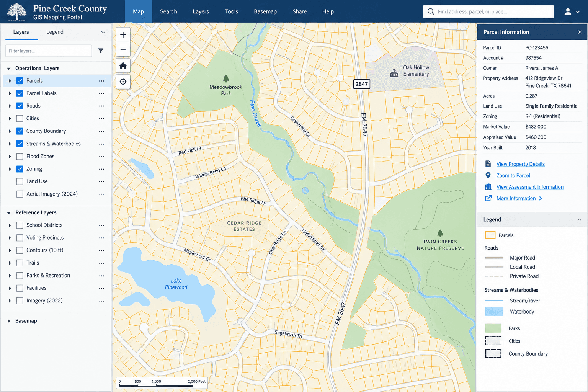Click the Parcels orange legend swatch

[x=490, y=235]
